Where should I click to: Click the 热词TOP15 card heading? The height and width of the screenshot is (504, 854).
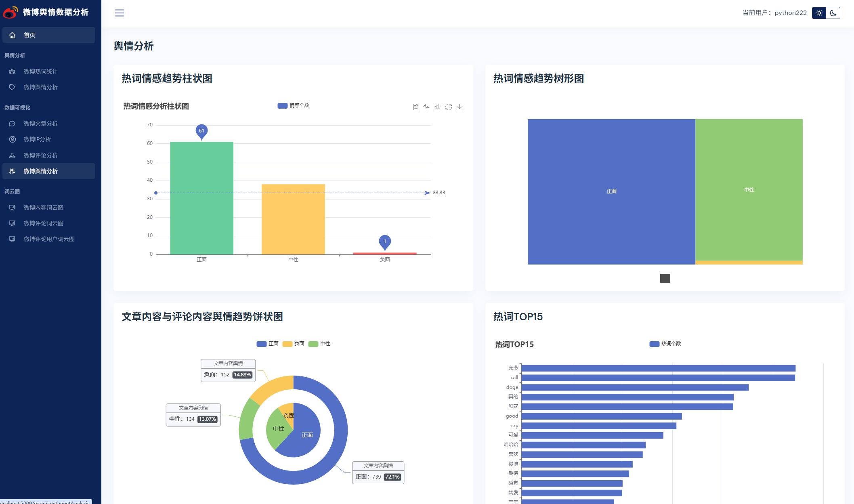(x=518, y=317)
